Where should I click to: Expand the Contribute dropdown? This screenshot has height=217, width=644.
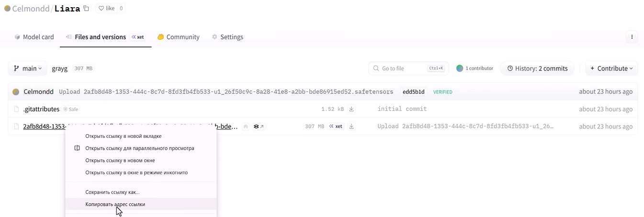click(x=612, y=69)
